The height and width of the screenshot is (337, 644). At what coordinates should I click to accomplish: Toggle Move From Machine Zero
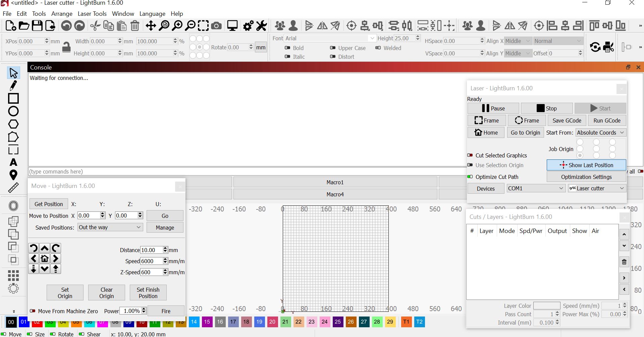[33, 311]
